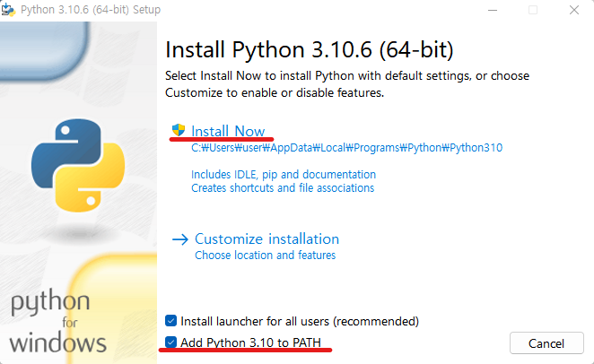This screenshot has width=594, height=364.
Task: Click 'Includes IDLE, pip and documentation' text
Action: (x=284, y=175)
